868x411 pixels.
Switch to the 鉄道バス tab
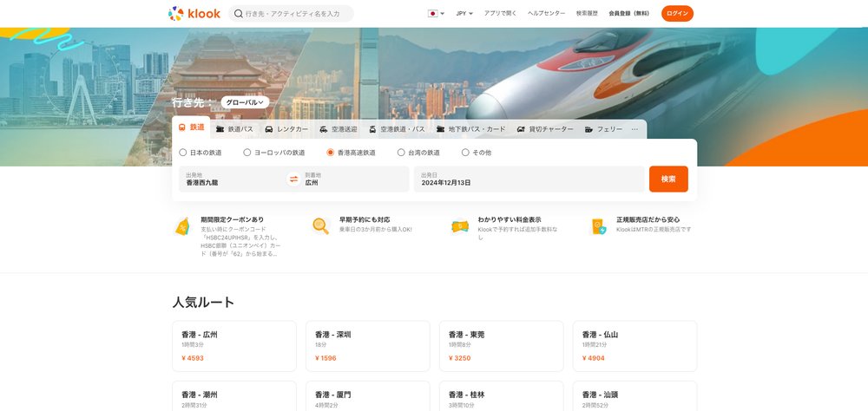tap(234, 129)
